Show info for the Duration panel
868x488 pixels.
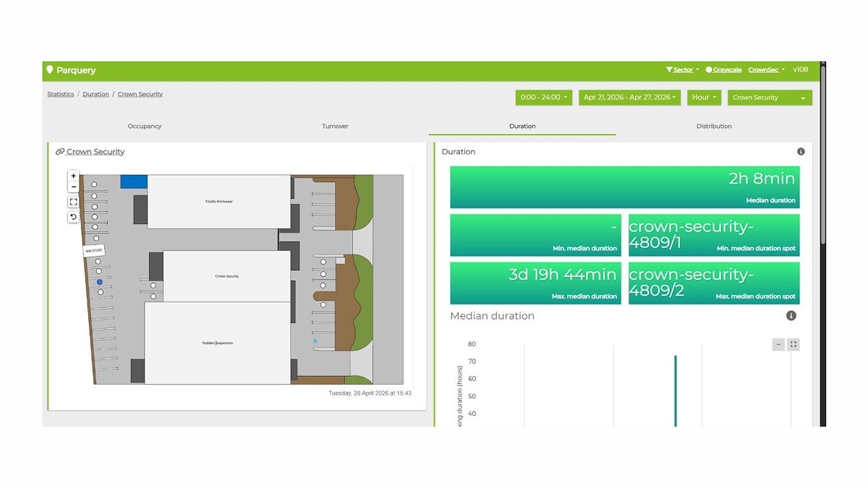coord(801,152)
